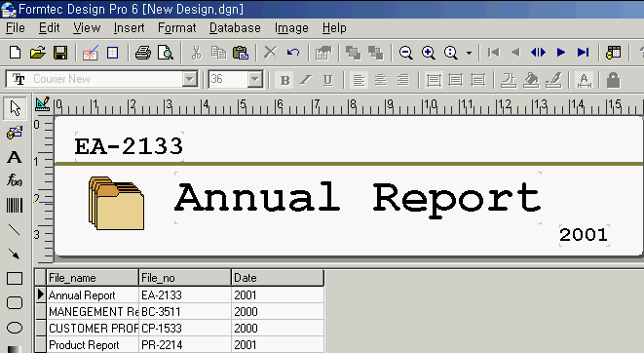Image resolution: width=644 pixels, height=353 pixels.
Task: Align text right
Action: [403, 80]
